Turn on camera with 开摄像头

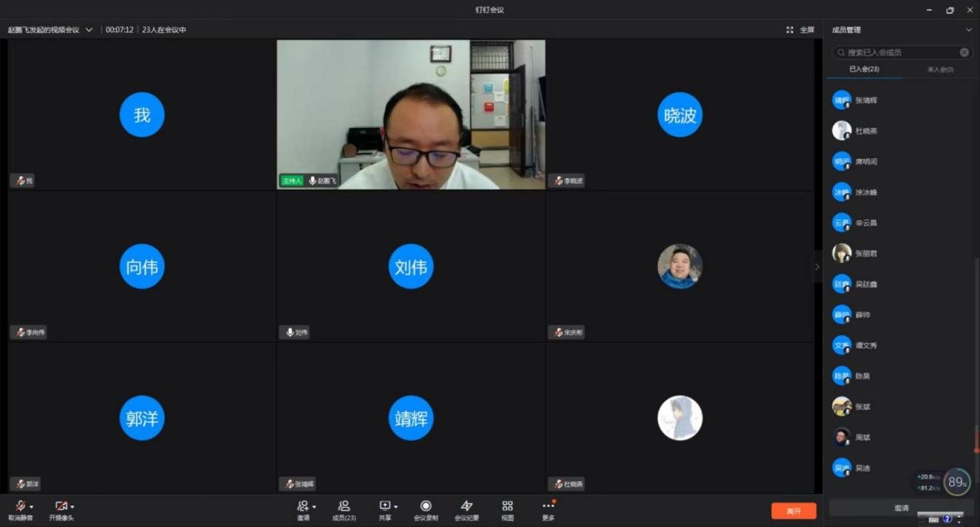(61, 506)
